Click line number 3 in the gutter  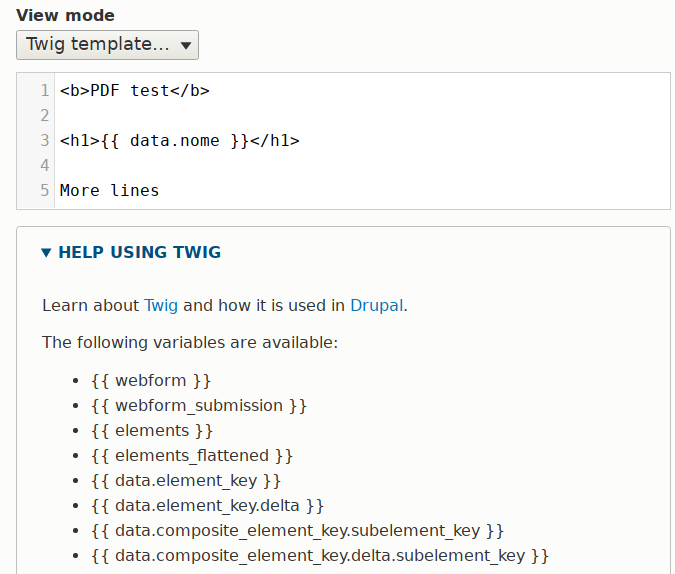(44, 141)
